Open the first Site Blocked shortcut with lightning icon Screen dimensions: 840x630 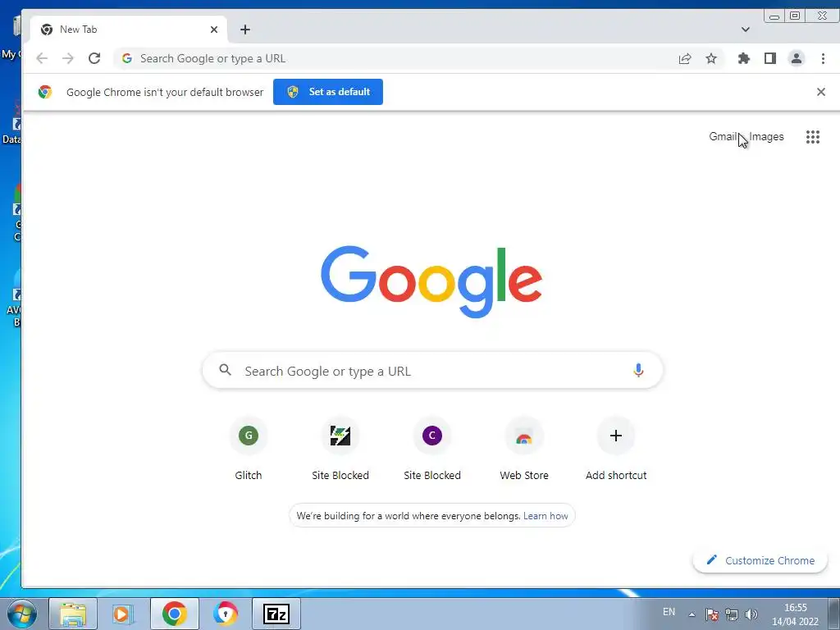click(340, 449)
